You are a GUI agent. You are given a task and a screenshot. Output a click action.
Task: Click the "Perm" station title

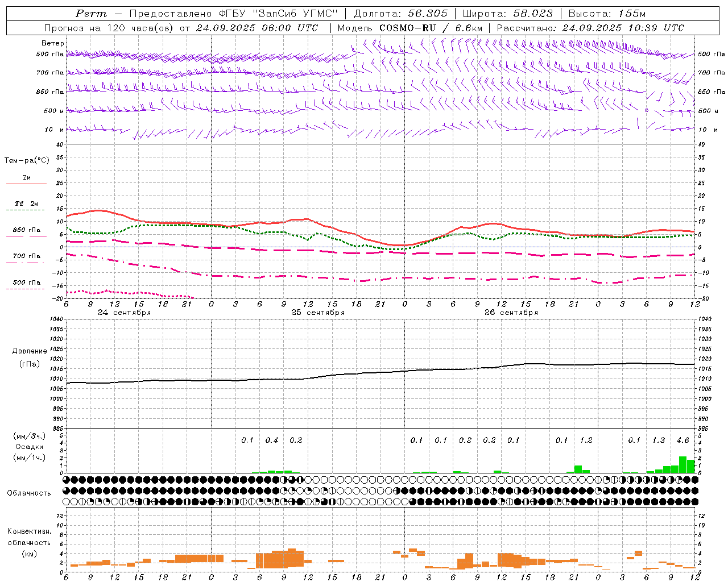click(x=91, y=14)
